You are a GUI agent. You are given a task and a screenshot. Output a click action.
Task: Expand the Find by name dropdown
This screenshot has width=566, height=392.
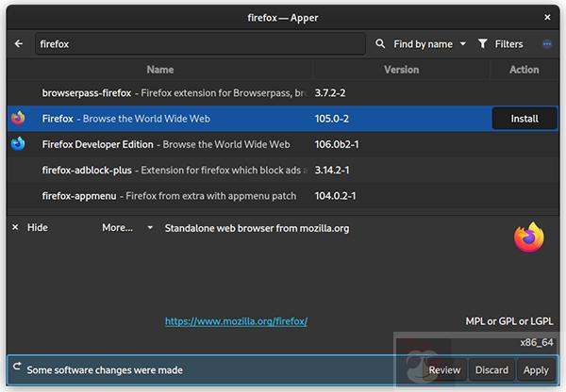point(423,43)
